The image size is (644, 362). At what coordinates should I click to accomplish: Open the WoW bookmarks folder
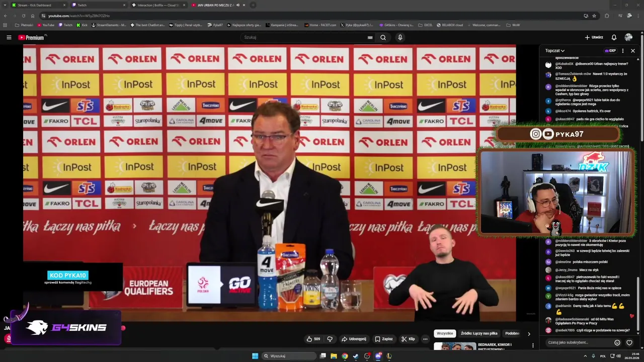[x=513, y=25]
